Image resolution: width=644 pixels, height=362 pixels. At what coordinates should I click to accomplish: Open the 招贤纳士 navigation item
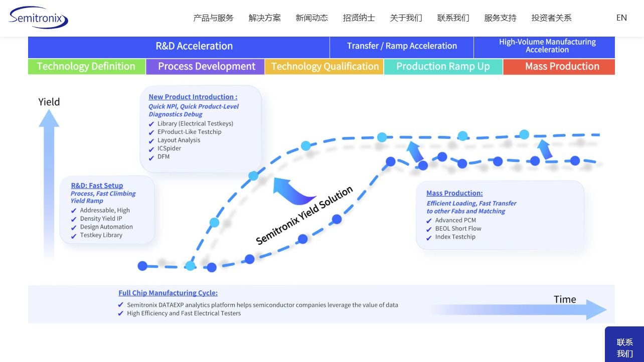pyautogui.click(x=359, y=18)
